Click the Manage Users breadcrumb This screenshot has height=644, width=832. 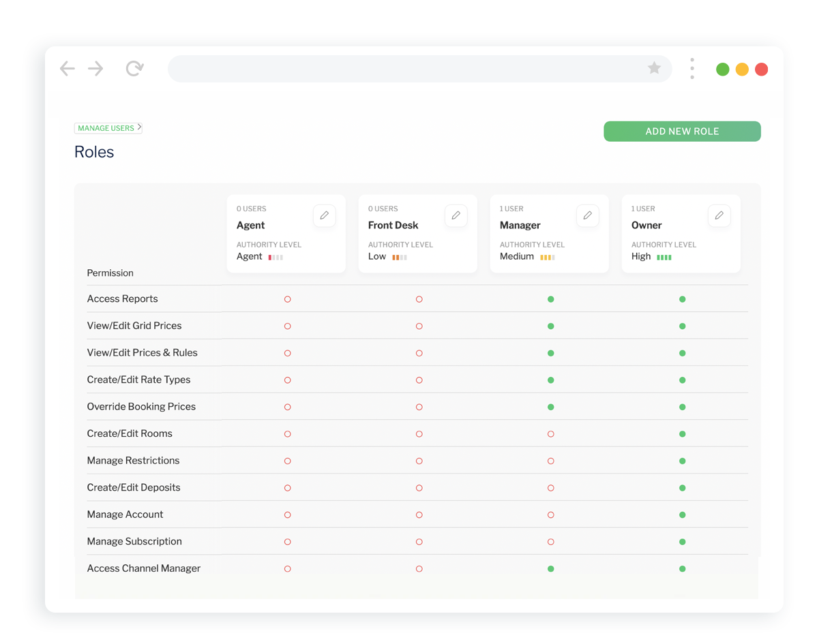pos(108,128)
